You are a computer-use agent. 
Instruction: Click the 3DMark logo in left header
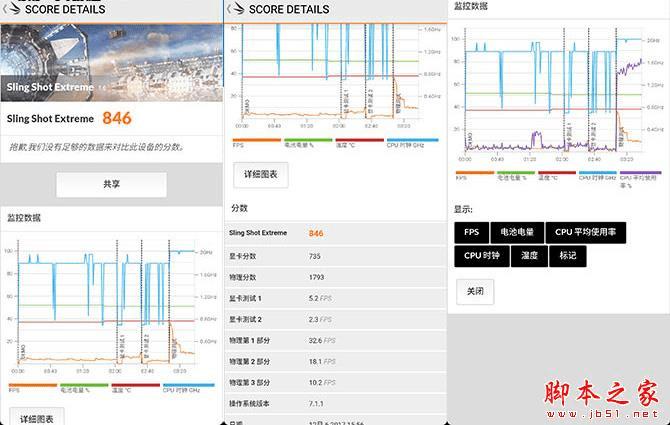14,9
